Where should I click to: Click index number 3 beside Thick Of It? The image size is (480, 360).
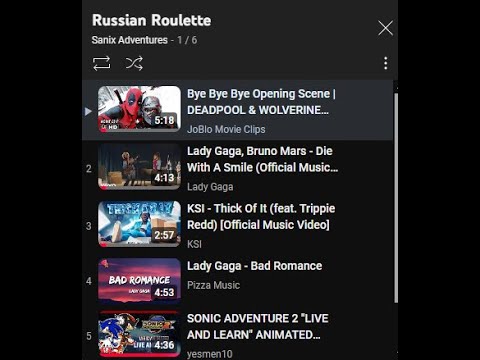(x=89, y=226)
